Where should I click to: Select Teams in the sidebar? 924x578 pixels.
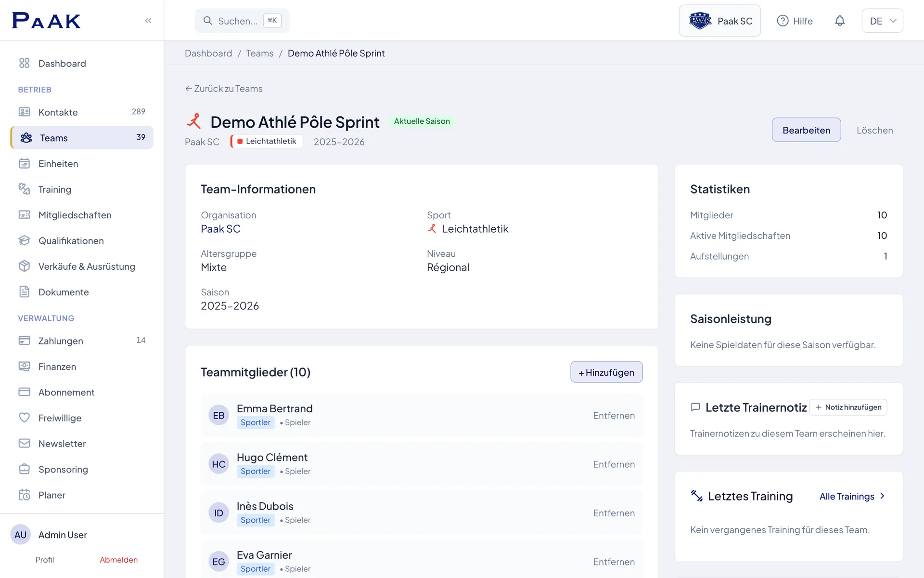coord(82,138)
